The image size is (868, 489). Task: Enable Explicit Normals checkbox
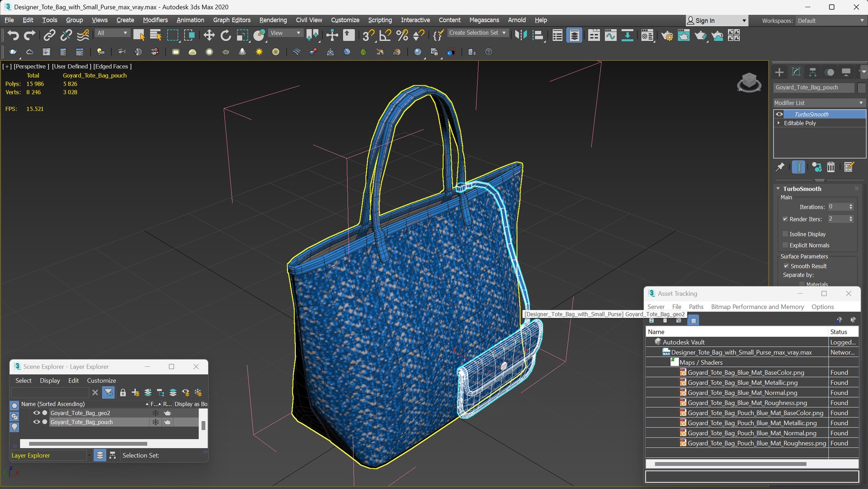tap(785, 245)
